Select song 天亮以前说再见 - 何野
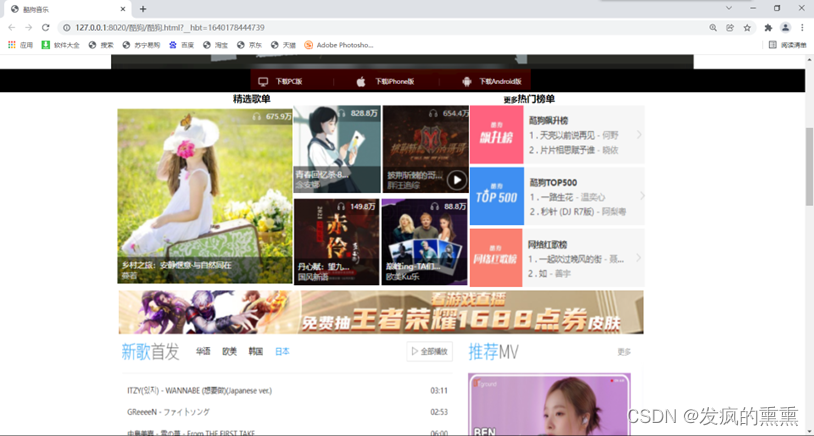814x436 pixels. click(x=574, y=135)
